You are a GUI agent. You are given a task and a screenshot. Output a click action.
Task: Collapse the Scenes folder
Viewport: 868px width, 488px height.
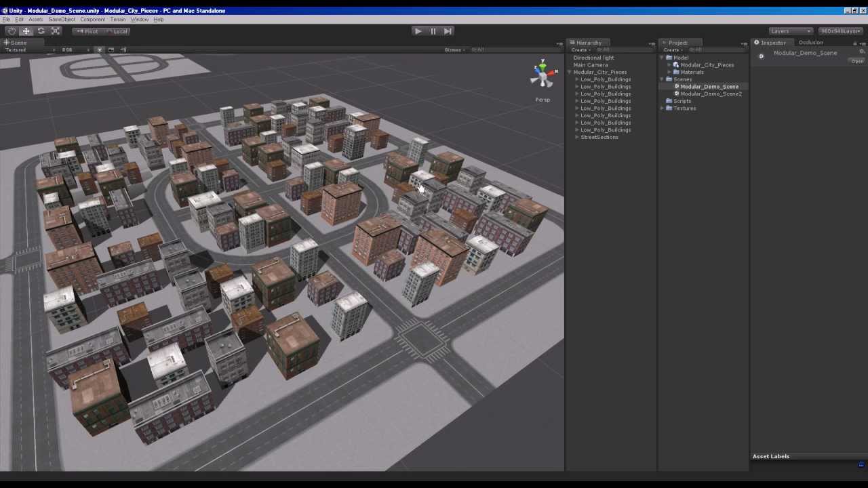(x=662, y=79)
